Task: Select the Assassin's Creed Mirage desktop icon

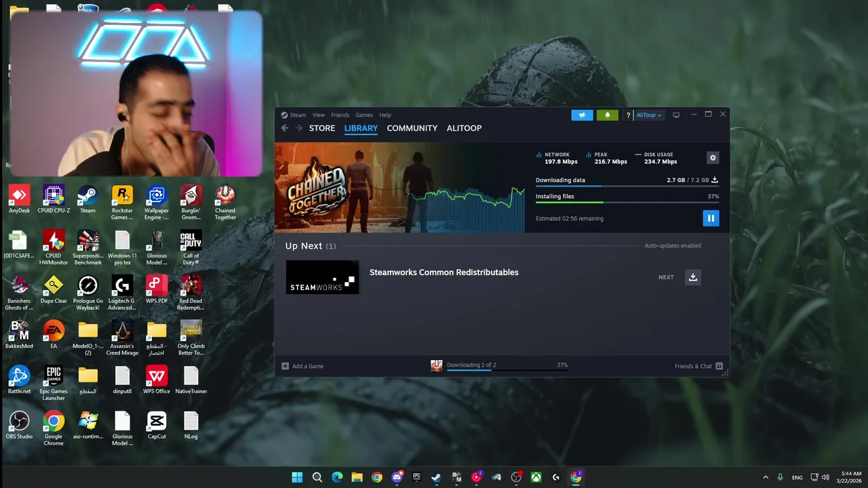Action: tap(122, 338)
